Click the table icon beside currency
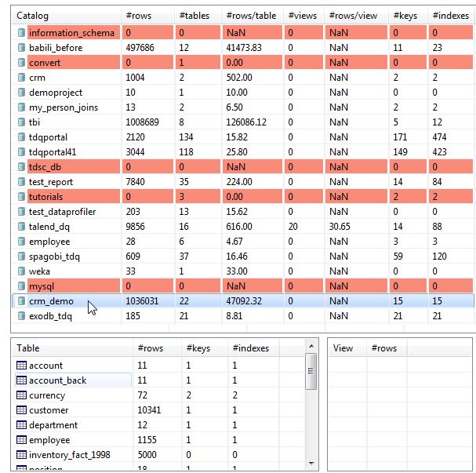476x473 pixels. click(21, 395)
